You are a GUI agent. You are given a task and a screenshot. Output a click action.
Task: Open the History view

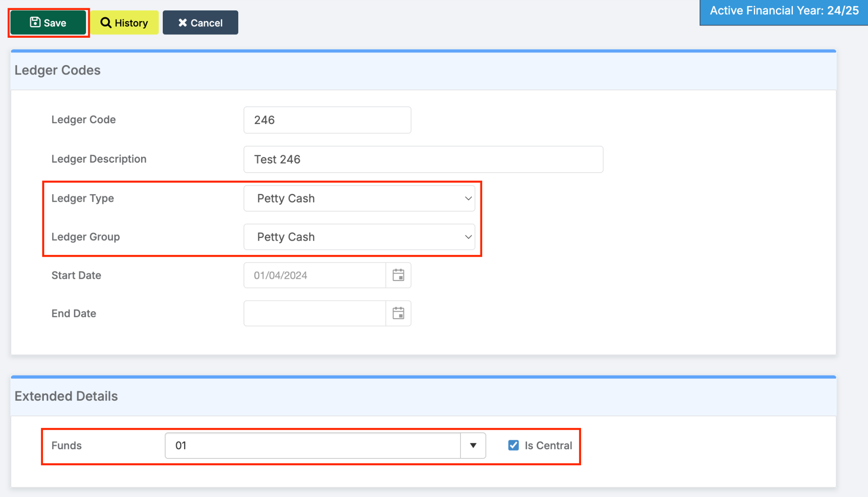click(124, 23)
